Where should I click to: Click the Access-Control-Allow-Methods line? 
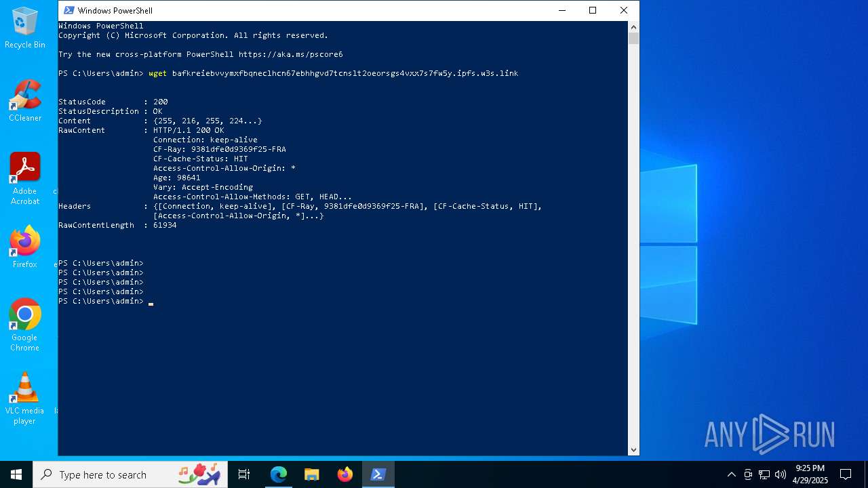click(x=252, y=197)
